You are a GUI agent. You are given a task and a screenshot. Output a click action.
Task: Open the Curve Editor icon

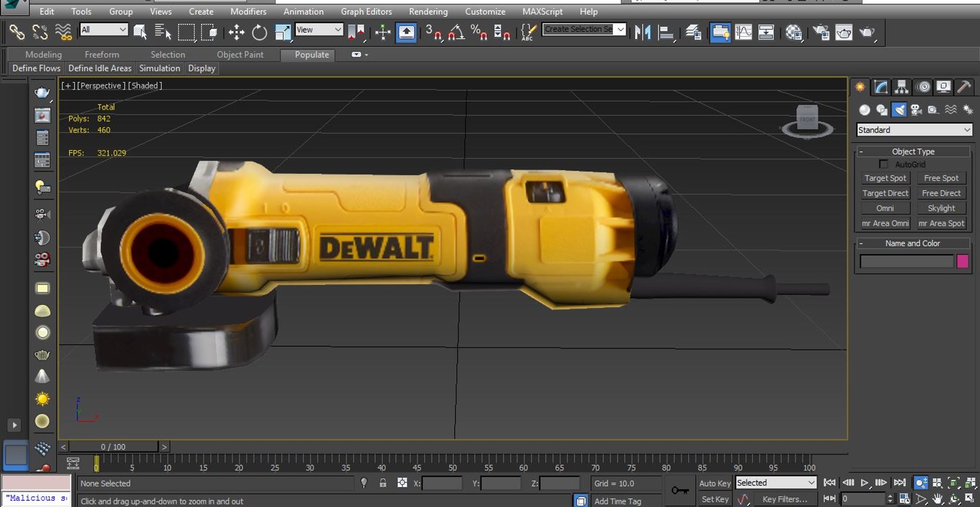[743, 33]
